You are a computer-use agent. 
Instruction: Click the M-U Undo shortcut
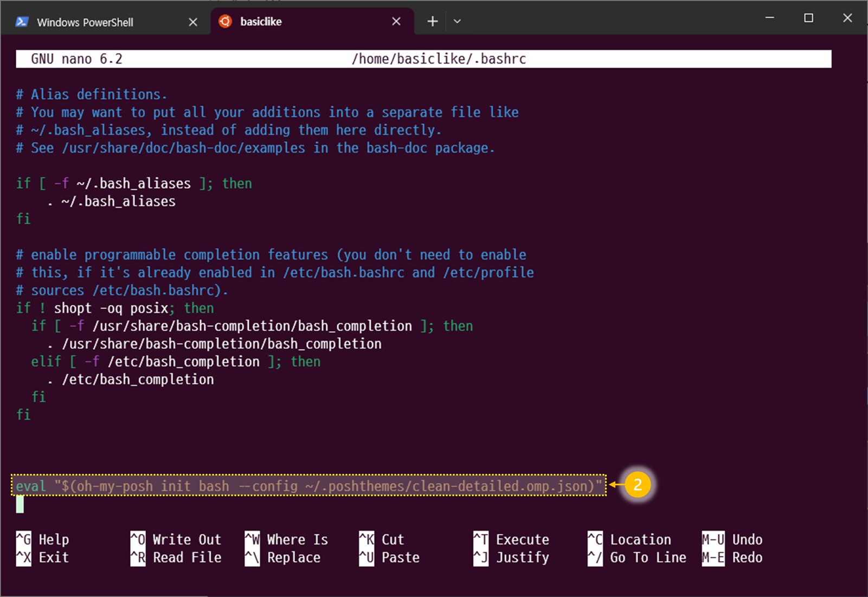[732, 540]
